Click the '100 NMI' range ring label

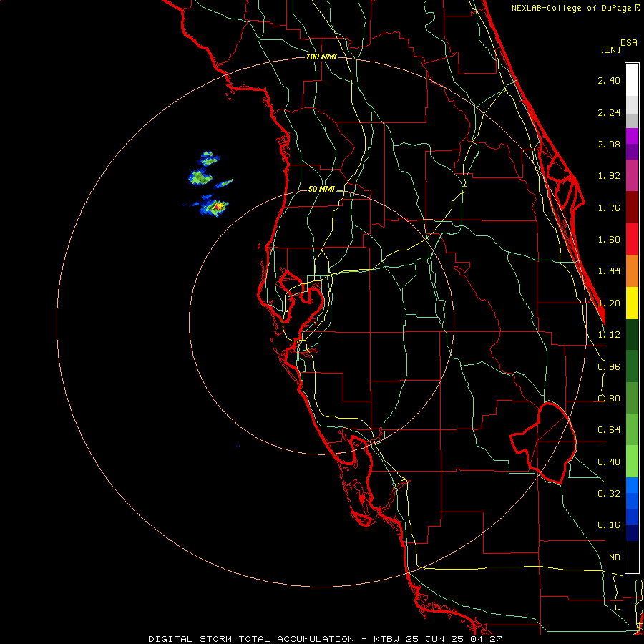click(x=321, y=57)
